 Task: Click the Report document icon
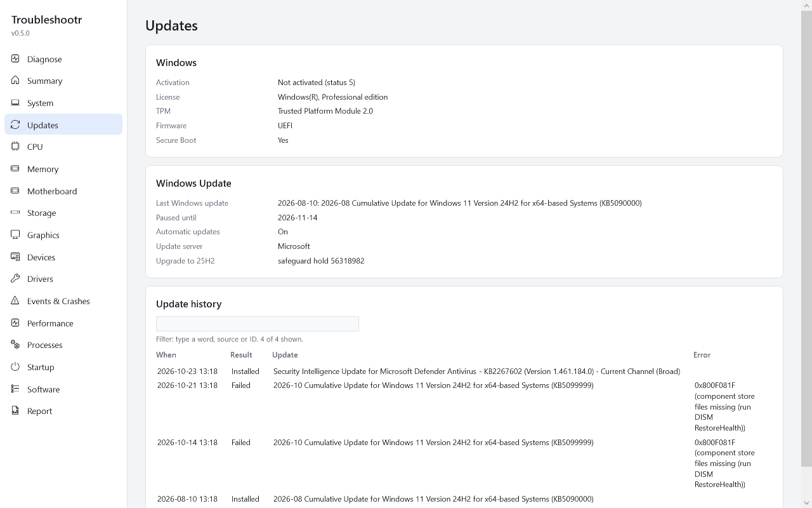coord(15,411)
